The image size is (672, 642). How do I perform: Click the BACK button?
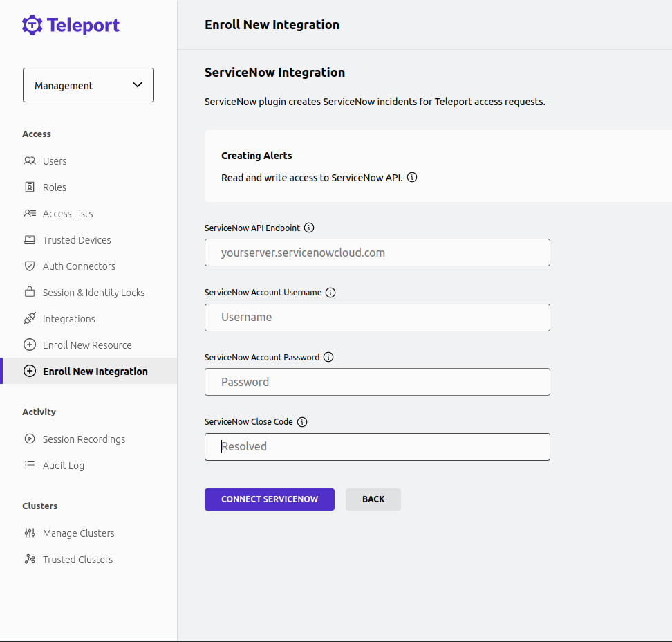coord(373,499)
